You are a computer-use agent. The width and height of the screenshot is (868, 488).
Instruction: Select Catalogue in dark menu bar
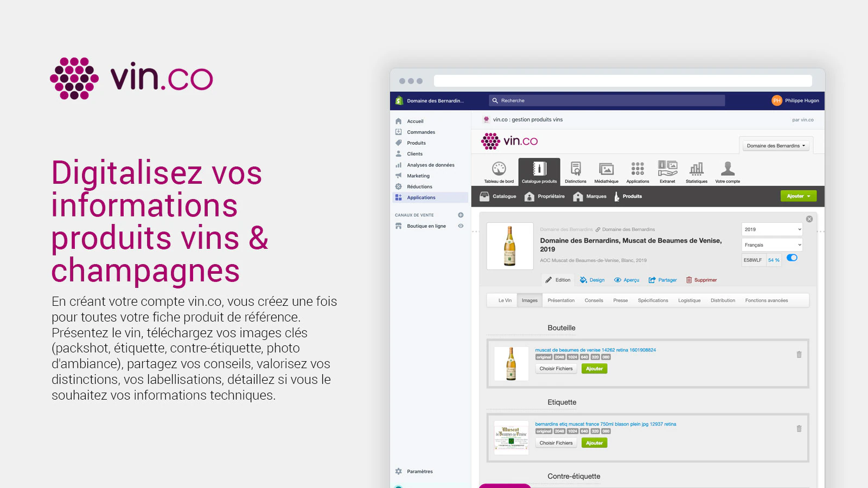(x=498, y=196)
